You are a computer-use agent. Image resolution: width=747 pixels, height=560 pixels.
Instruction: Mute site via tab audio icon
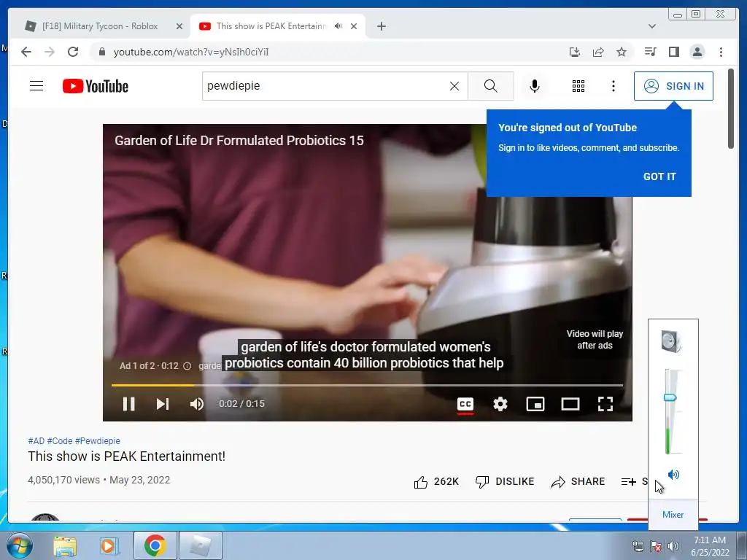[x=338, y=26]
